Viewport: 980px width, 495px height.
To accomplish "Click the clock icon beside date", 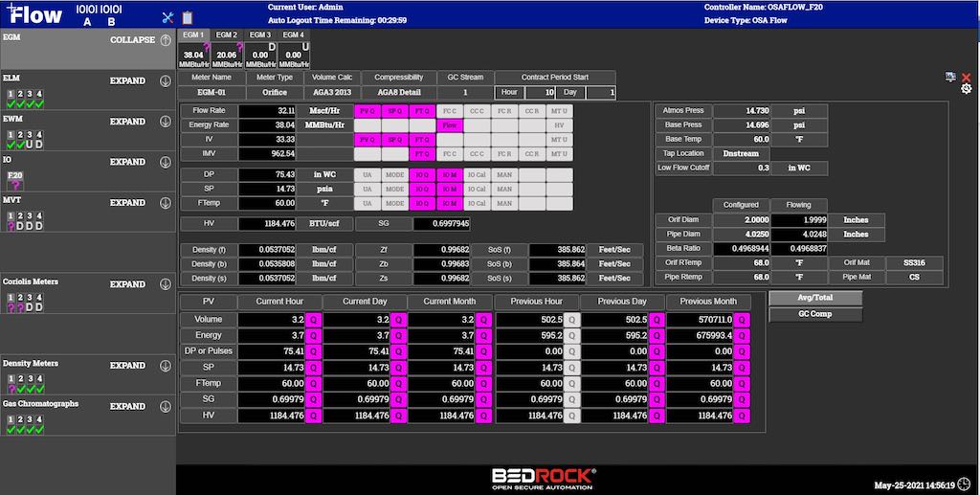I will click(x=965, y=484).
